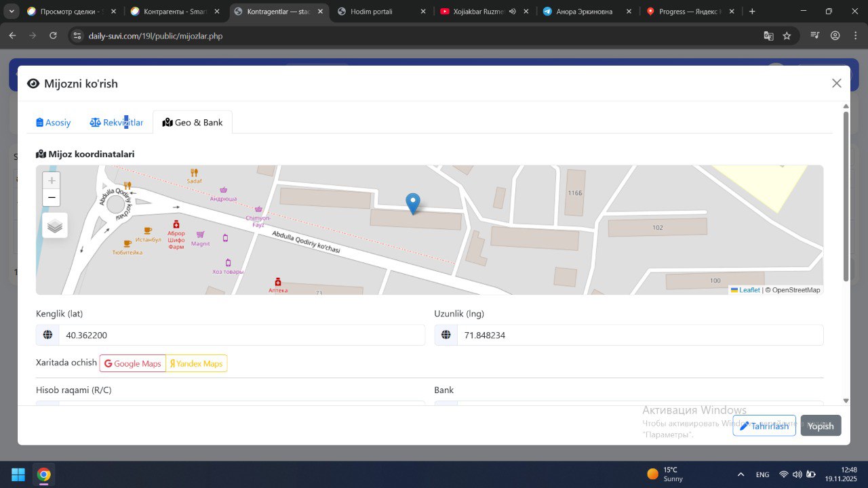The width and height of the screenshot is (868, 488).
Task: Open the Leaflet attribution link
Action: pos(749,290)
